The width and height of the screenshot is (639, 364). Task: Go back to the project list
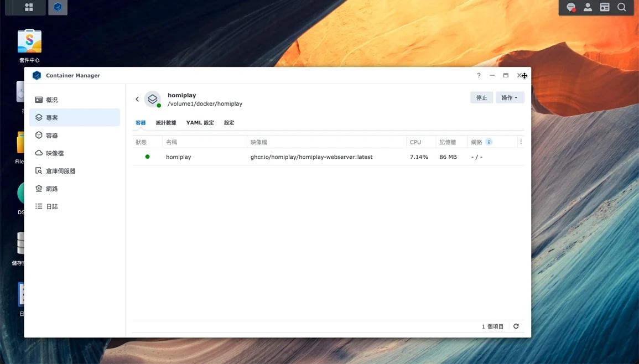[137, 99]
